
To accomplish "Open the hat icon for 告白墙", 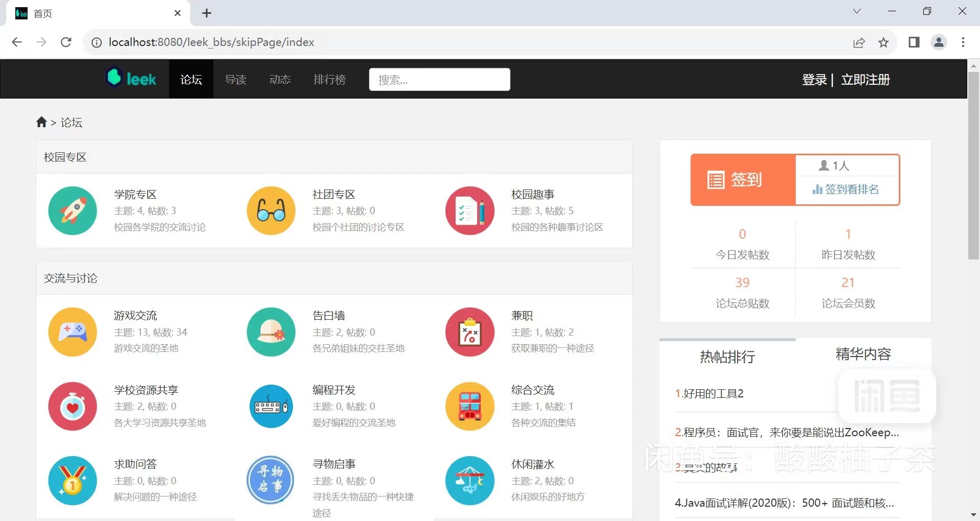I will click(x=271, y=332).
